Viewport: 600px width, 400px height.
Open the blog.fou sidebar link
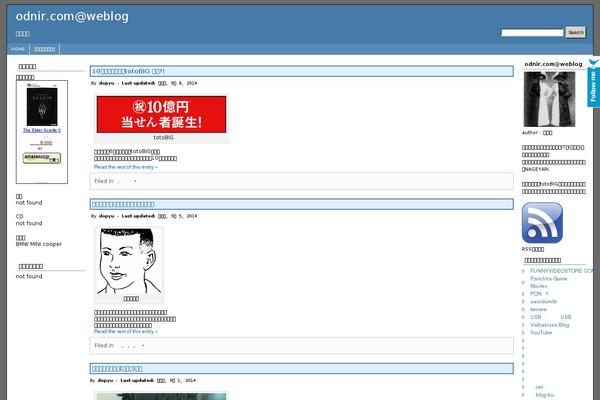[x=544, y=395]
